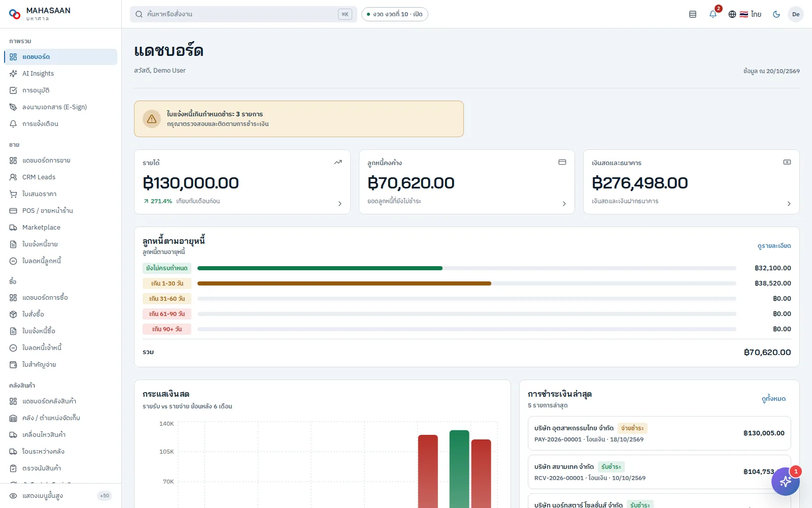Viewport: 812px width, 508px height.
Task: Open the list panel icon in header
Action: [x=693, y=14]
